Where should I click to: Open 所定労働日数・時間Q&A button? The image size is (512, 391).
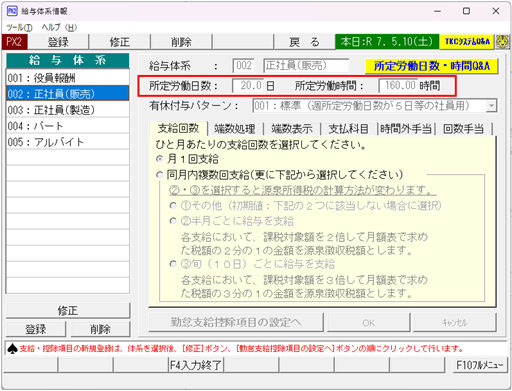[x=432, y=66]
